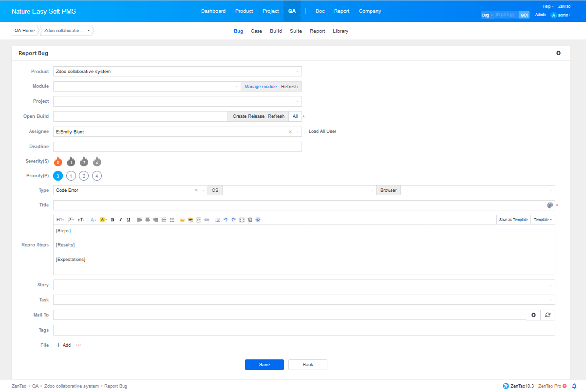
Task: Open the notification bell icon
Action: click(x=574, y=386)
